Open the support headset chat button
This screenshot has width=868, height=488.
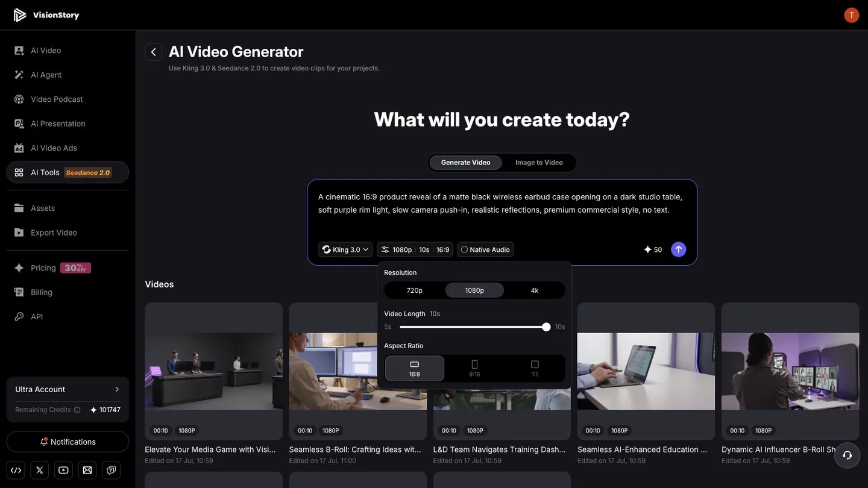(847, 455)
